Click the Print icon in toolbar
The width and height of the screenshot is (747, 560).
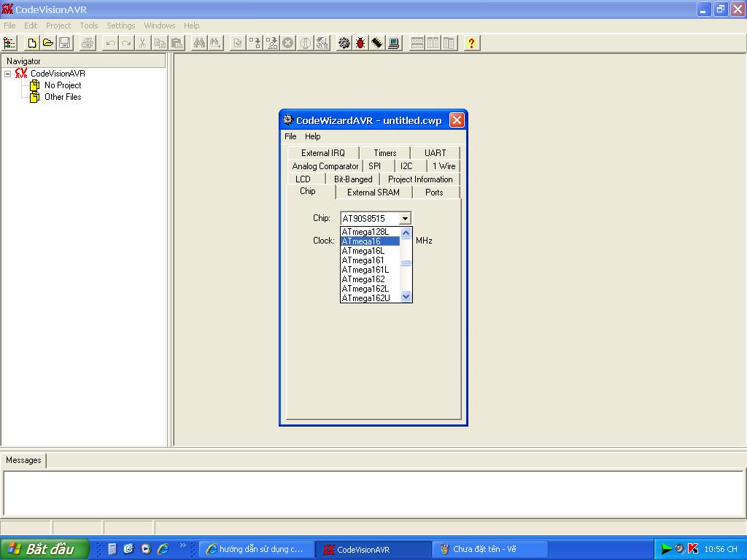point(88,43)
